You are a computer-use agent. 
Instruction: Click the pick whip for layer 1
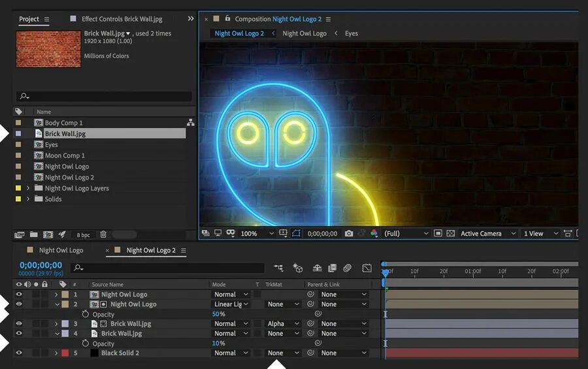pos(310,294)
